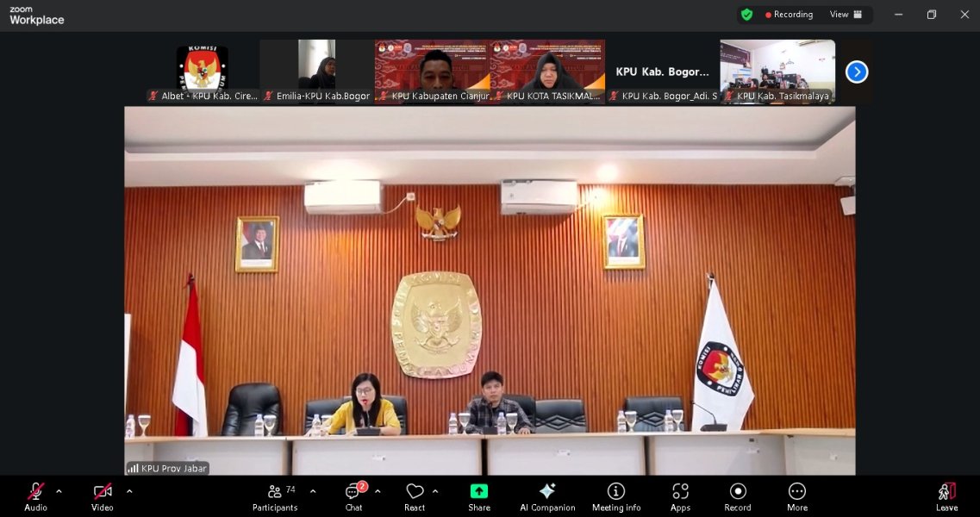Select Emilia-KPU Kab.Bogor participant thumbnail
The image size is (980, 517).
[x=316, y=71]
